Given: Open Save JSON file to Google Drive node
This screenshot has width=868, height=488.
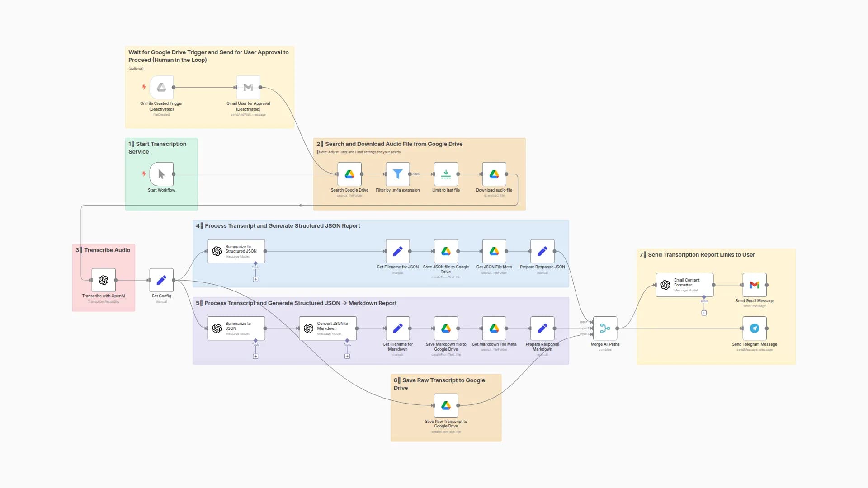Looking at the screenshot, I should [x=446, y=251].
